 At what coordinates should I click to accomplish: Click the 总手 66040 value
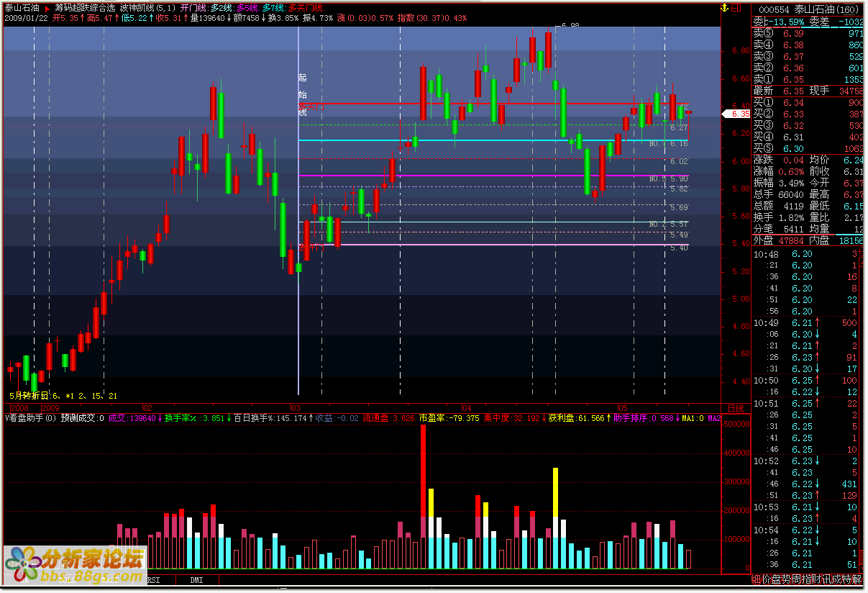790,194
